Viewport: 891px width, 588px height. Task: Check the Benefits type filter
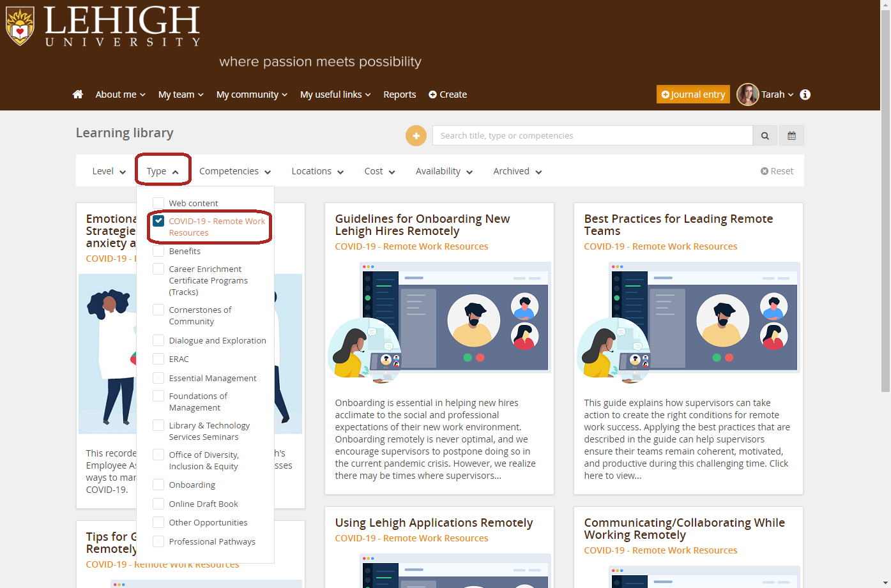pyautogui.click(x=158, y=251)
